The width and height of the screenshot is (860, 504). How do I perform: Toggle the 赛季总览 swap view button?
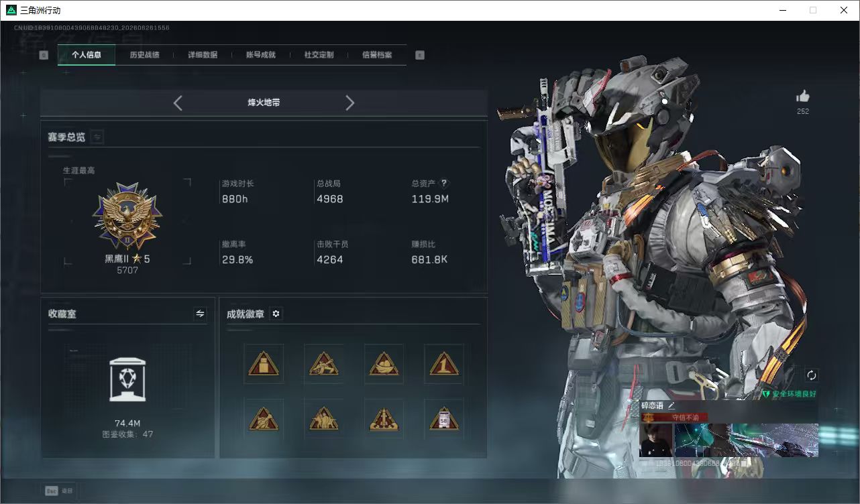[x=97, y=137]
